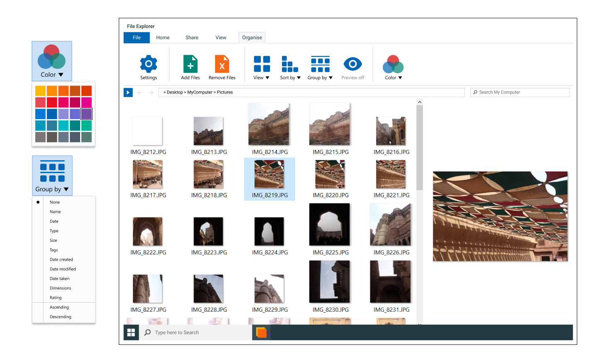
Task: Open the Windows Start button
Action: [131, 332]
